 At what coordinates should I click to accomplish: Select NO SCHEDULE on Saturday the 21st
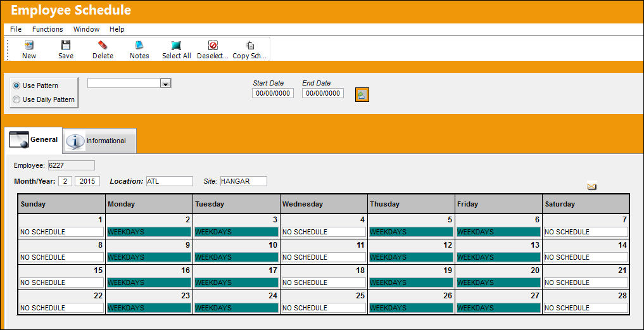pos(586,282)
